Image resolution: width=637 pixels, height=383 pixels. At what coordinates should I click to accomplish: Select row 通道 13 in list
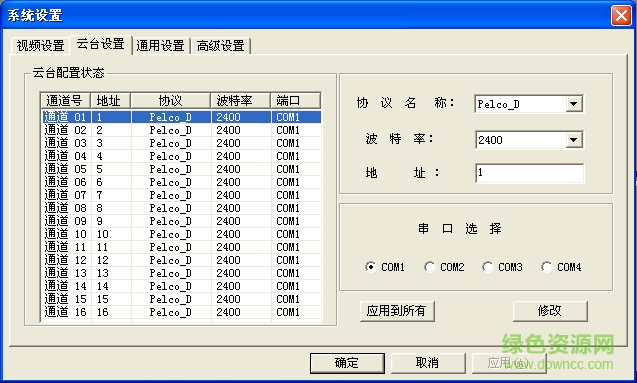(182, 273)
